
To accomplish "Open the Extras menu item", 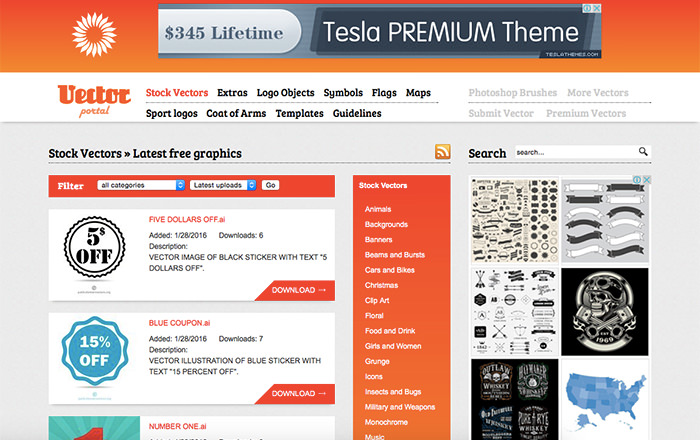I will pos(232,93).
